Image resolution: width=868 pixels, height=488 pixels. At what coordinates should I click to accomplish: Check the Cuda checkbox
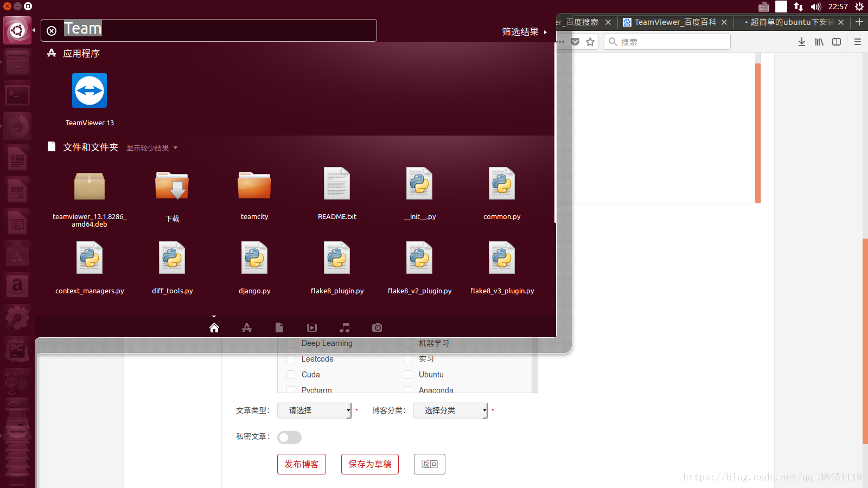[x=291, y=375]
